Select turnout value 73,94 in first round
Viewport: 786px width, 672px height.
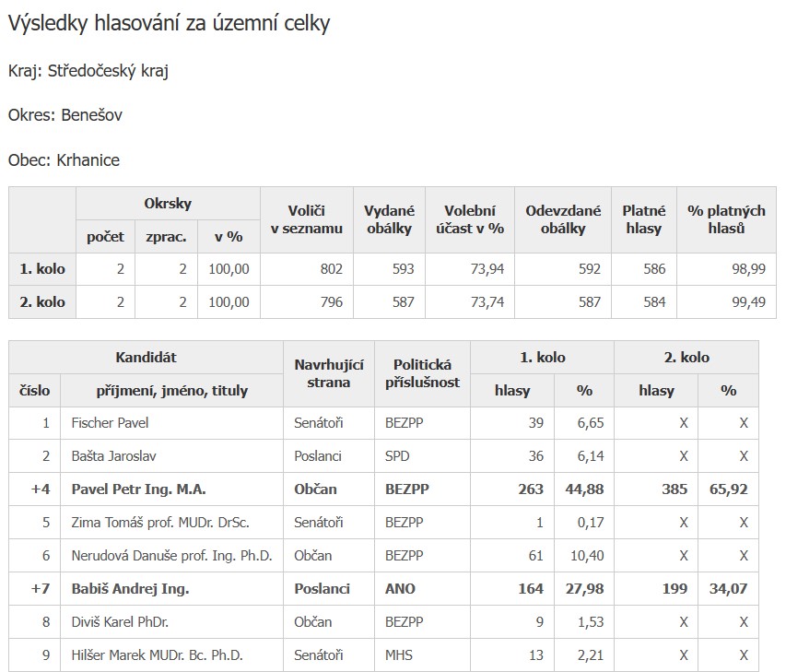pyautogui.click(x=487, y=269)
